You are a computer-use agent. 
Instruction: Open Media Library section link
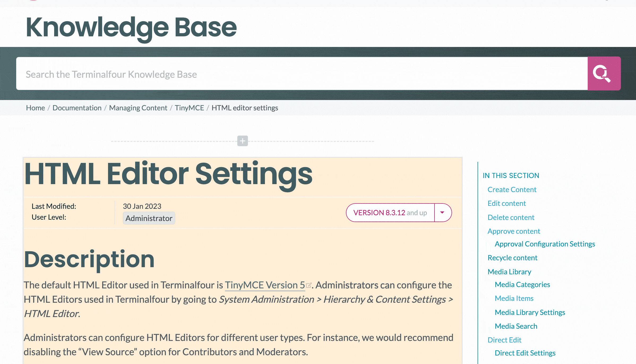(x=509, y=272)
